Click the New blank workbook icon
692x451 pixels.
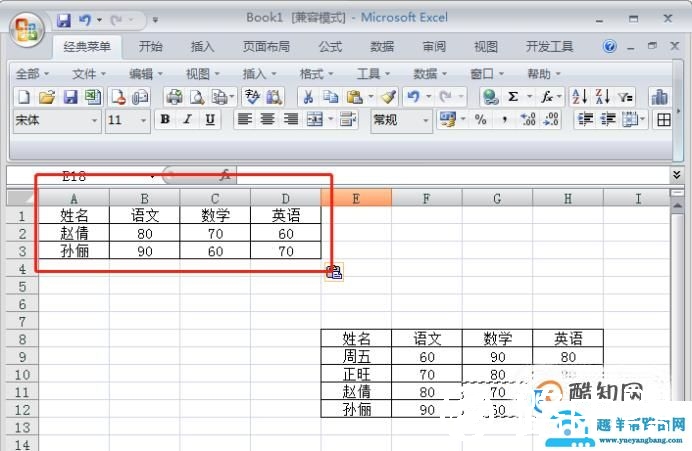[24, 97]
